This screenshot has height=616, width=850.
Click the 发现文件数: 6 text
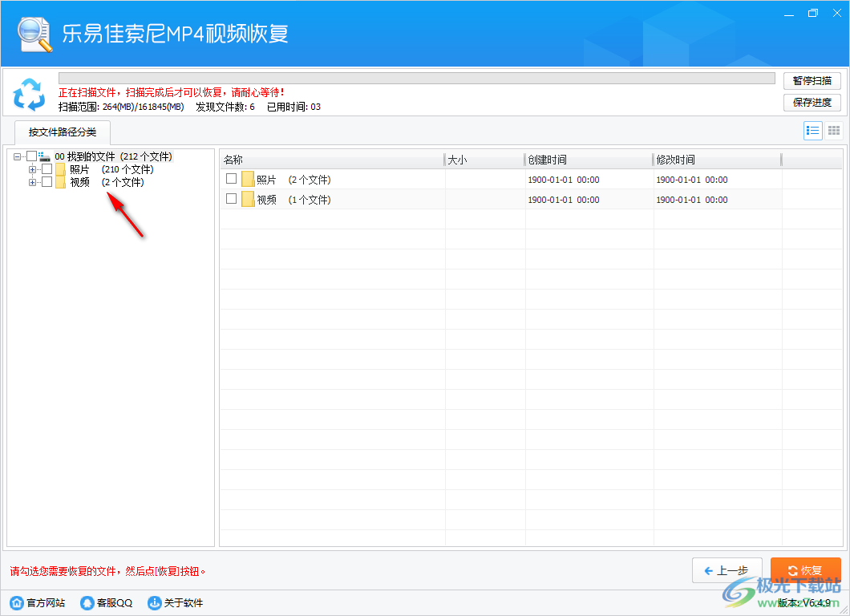pos(225,107)
